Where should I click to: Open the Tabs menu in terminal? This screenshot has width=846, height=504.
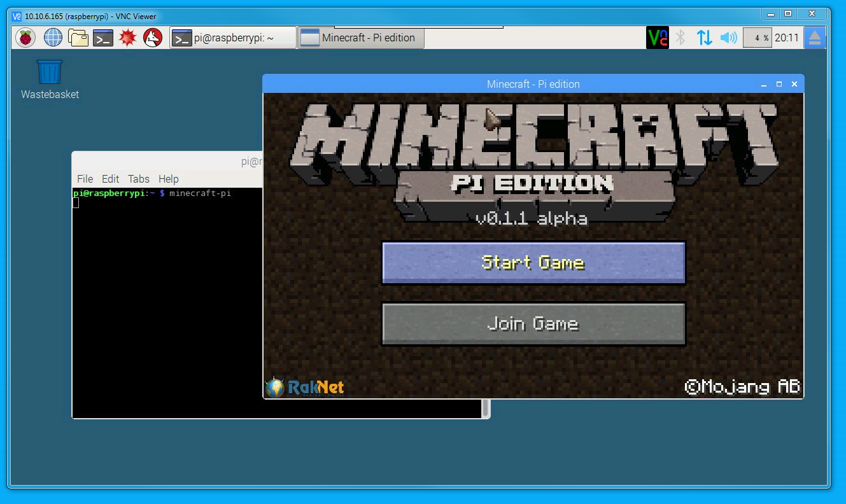(139, 179)
